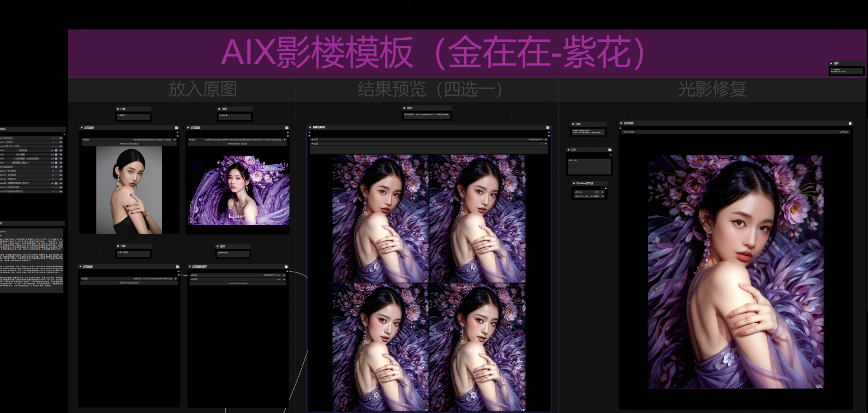868x413 pixels.
Task: Next image arrow for B0020100 (2).png selector
Action: click(x=284, y=275)
